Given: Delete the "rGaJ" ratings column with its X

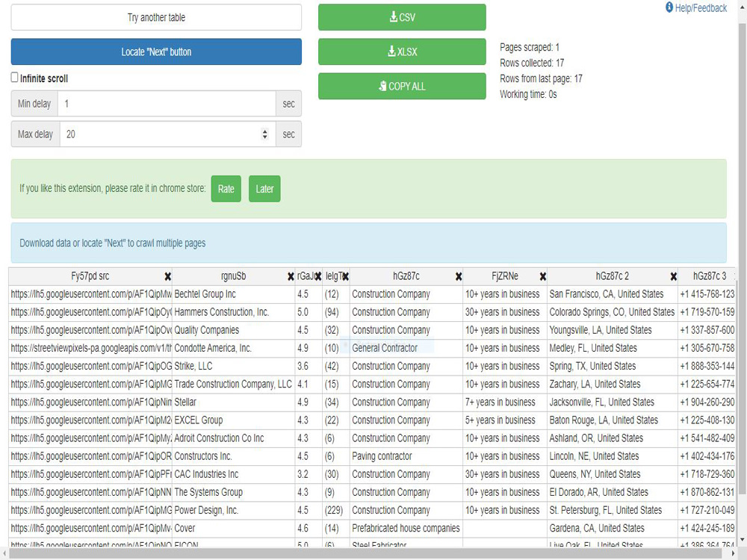Looking at the screenshot, I should click(317, 276).
